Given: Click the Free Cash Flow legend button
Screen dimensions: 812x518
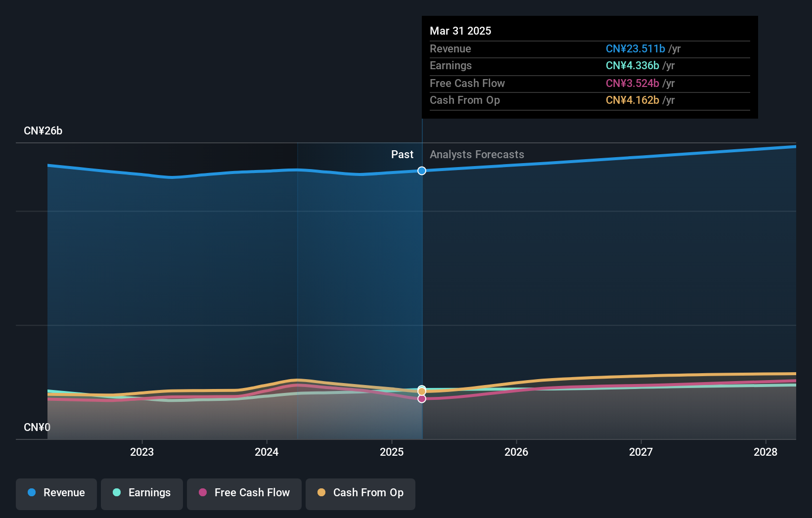Looking at the screenshot, I should tap(244, 494).
